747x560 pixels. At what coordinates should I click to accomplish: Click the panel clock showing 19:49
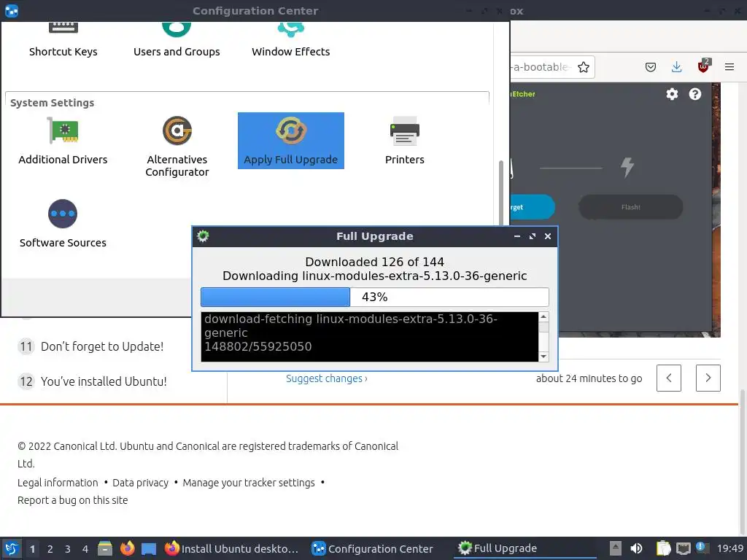click(x=729, y=548)
